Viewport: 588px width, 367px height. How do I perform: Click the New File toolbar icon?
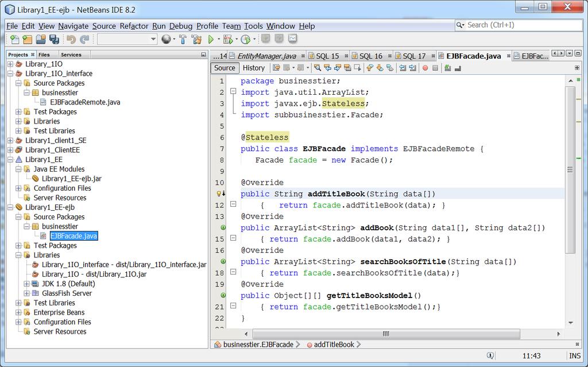coord(14,39)
